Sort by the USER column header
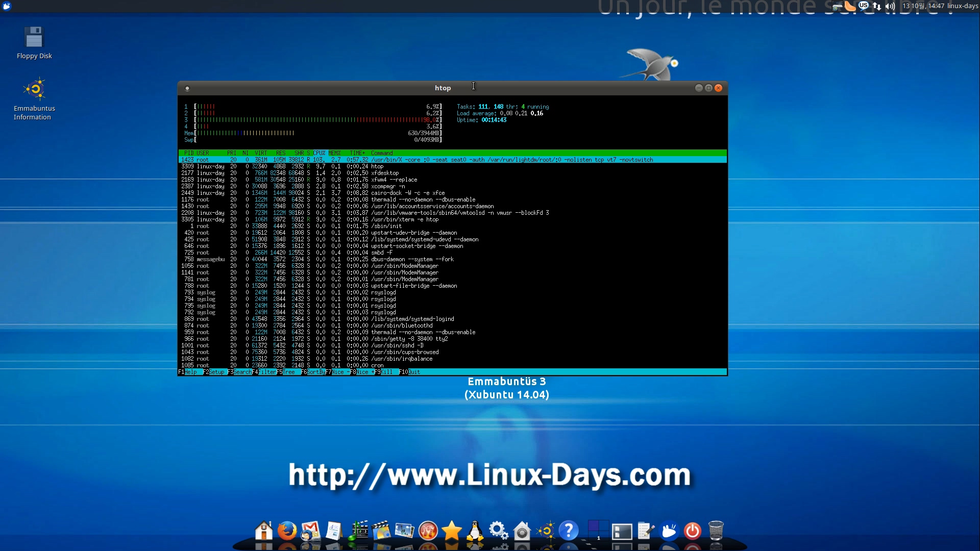The image size is (980, 551). click(x=203, y=153)
